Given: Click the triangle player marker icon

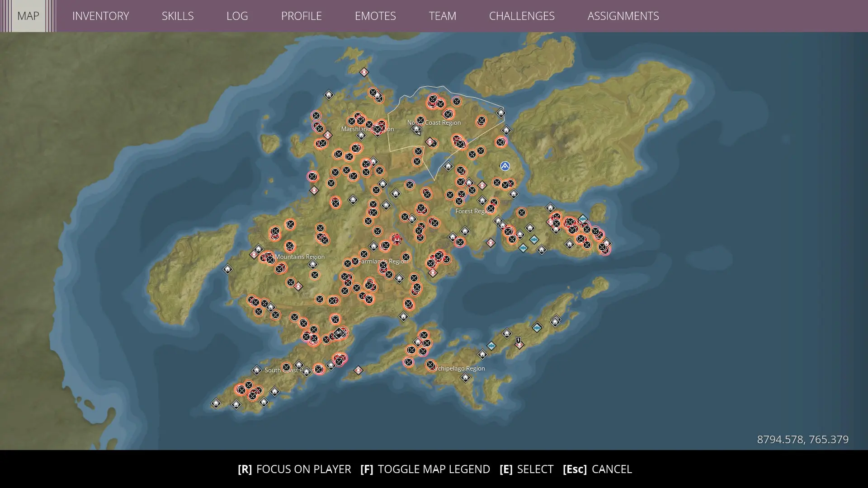Looking at the screenshot, I should point(505,166).
